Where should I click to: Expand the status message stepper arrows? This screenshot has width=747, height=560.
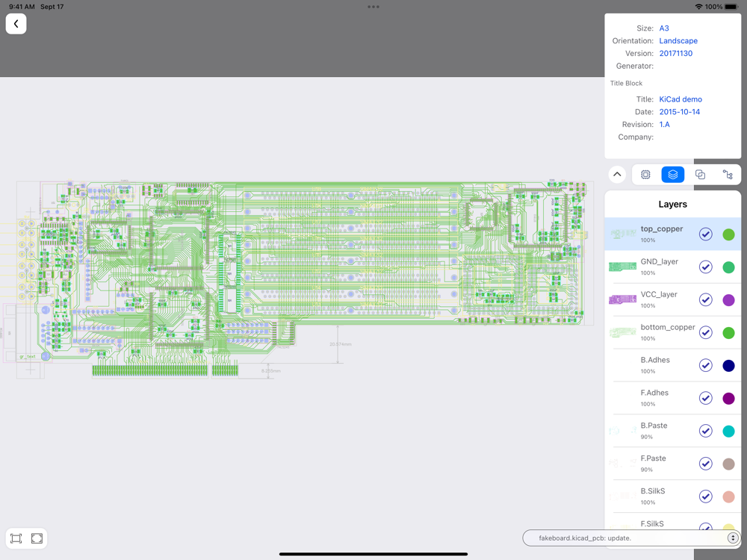pos(733,538)
